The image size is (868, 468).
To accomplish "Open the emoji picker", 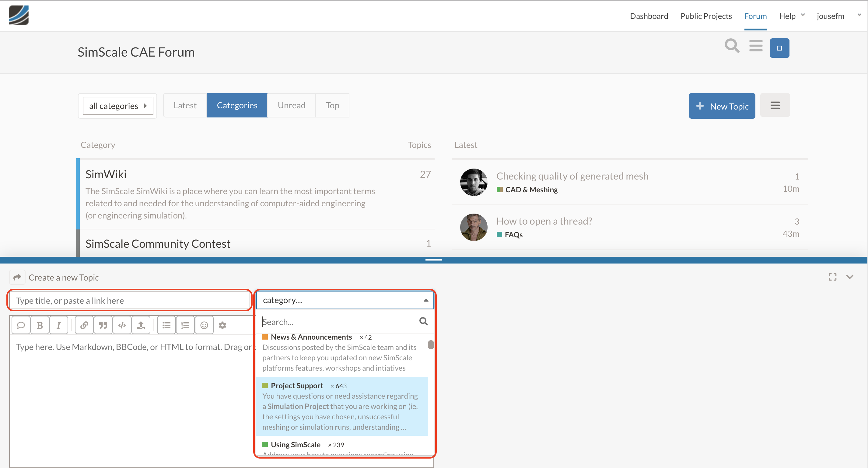I will click(204, 325).
